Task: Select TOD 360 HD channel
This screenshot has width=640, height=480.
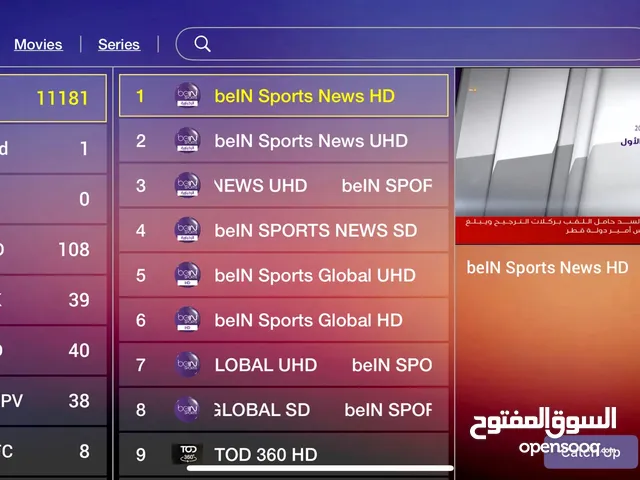Action: click(x=284, y=455)
